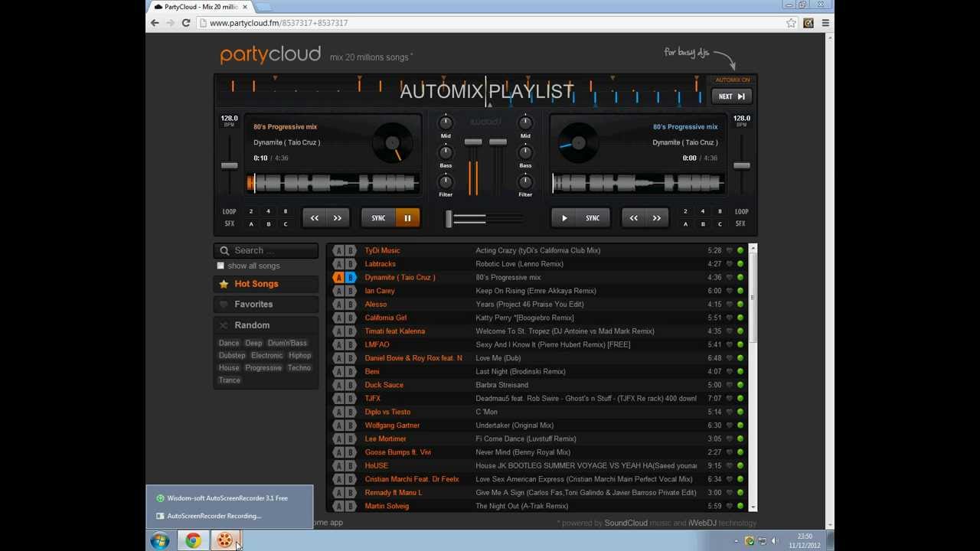Fast-forward the left deck track

(337, 218)
